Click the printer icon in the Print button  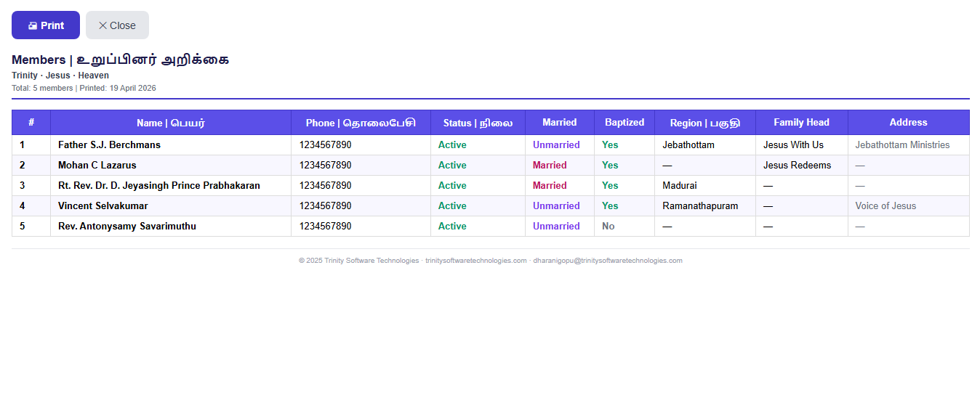tap(33, 25)
